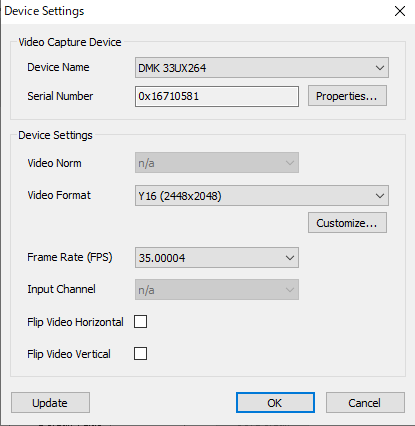Click the Device Name label text
This screenshot has width=415, height=426.
pos(58,67)
